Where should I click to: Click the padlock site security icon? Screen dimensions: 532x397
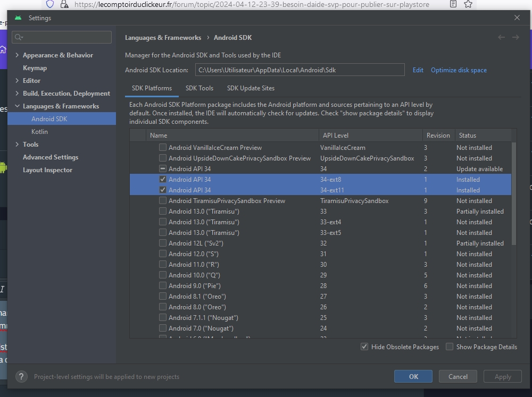(x=64, y=4)
